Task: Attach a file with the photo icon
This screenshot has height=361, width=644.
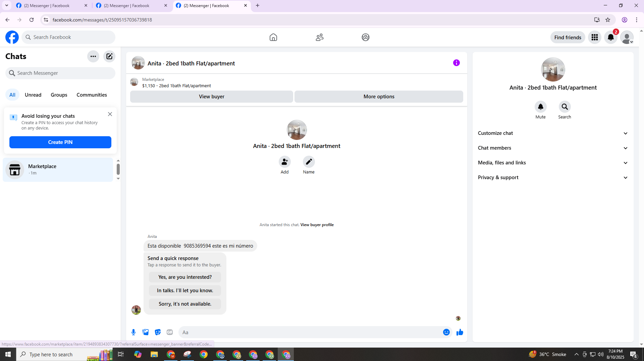Action: pyautogui.click(x=146, y=332)
